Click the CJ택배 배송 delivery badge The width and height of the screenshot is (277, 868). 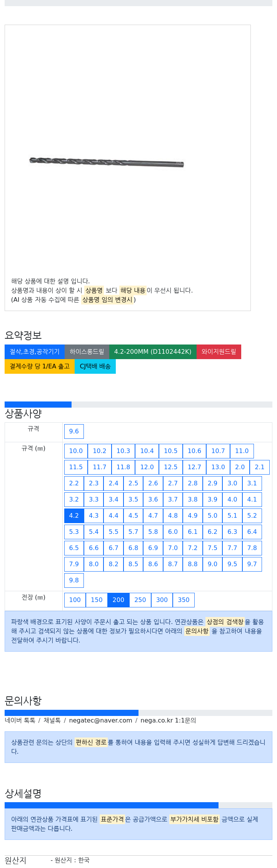95,366
